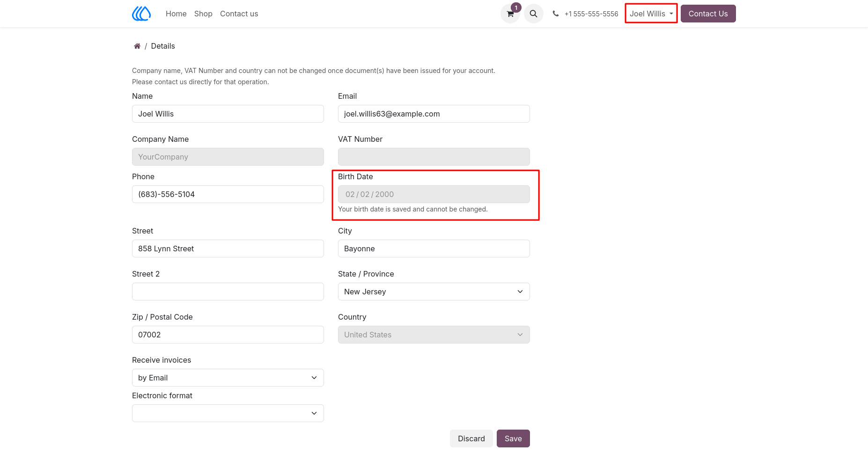Image resolution: width=868 pixels, height=453 pixels.
Task: Click the Zip / Postal Code field
Action: point(228,335)
